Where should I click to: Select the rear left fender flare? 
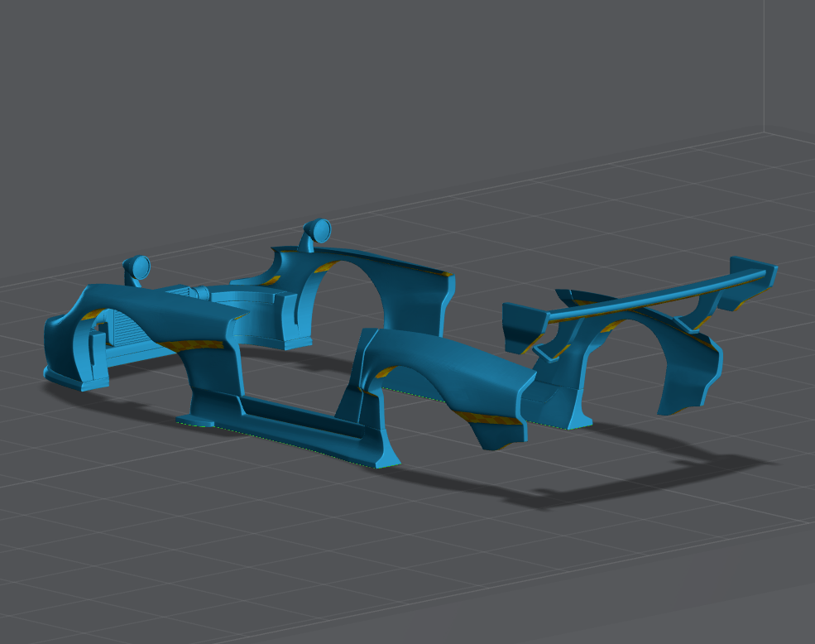[447, 372]
